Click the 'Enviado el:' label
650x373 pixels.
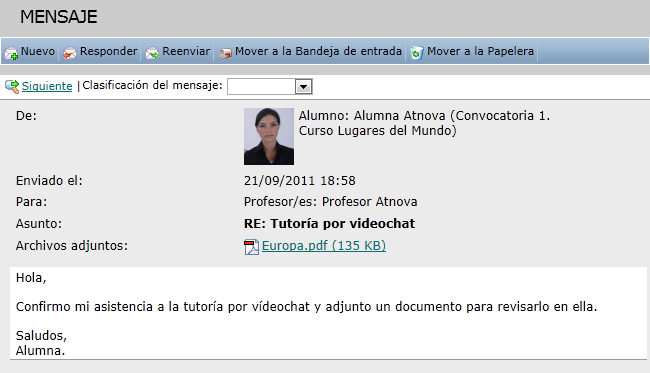[49, 181]
